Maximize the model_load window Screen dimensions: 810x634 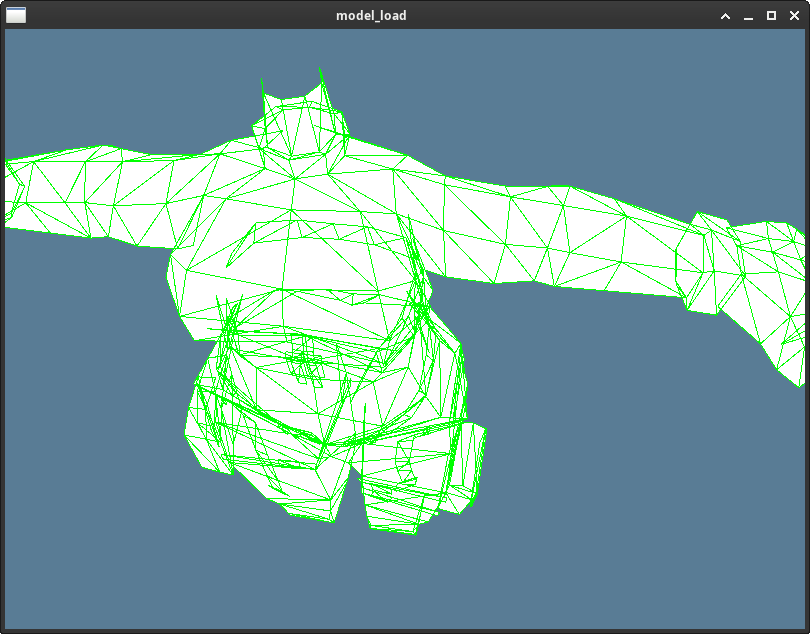(771, 16)
